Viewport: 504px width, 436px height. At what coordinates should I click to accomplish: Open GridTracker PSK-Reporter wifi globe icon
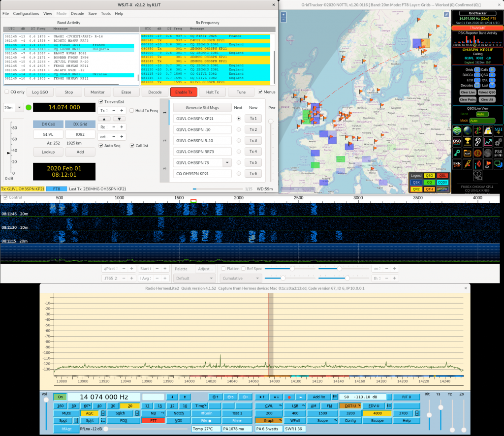[x=457, y=131]
